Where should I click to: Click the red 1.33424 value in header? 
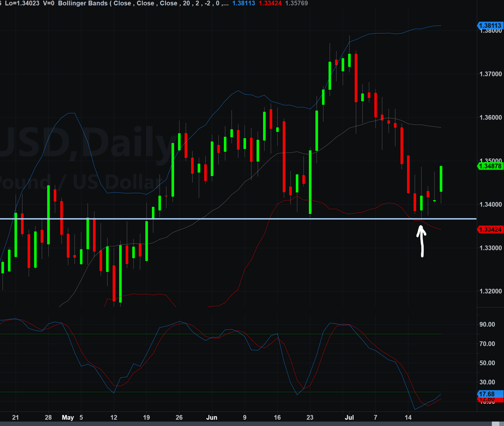[x=270, y=3]
